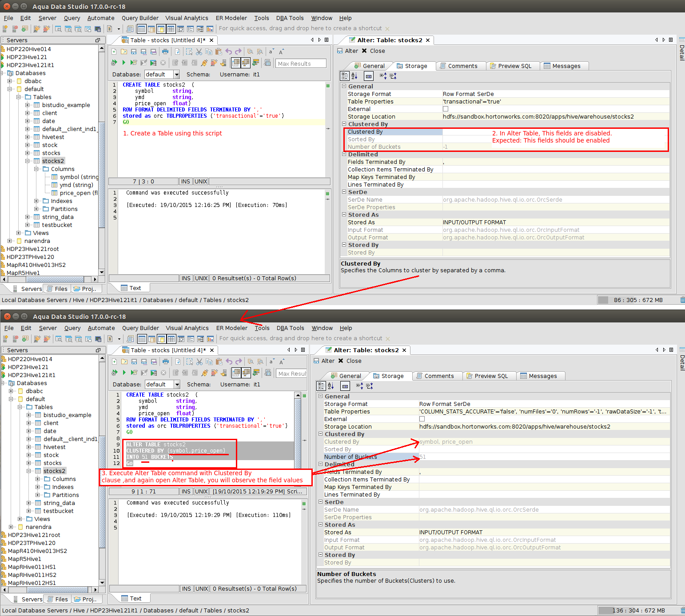Click the Cut scissors icon in upper query toolbar
This screenshot has height=616, width=685.
[199, 52]
